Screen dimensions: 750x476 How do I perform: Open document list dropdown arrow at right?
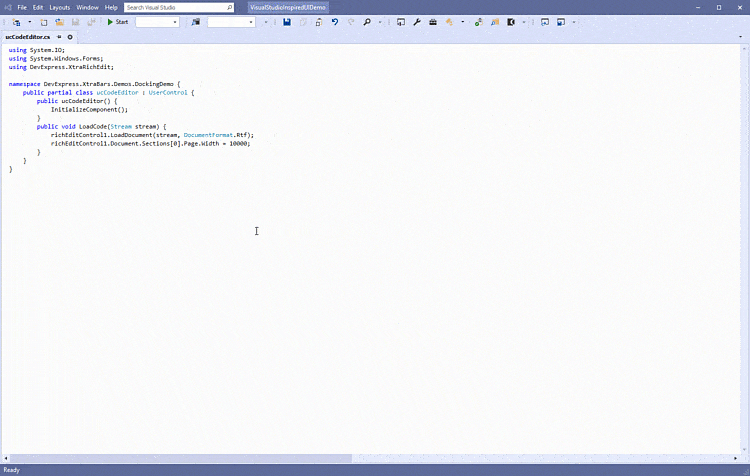(x=742, y=37)
